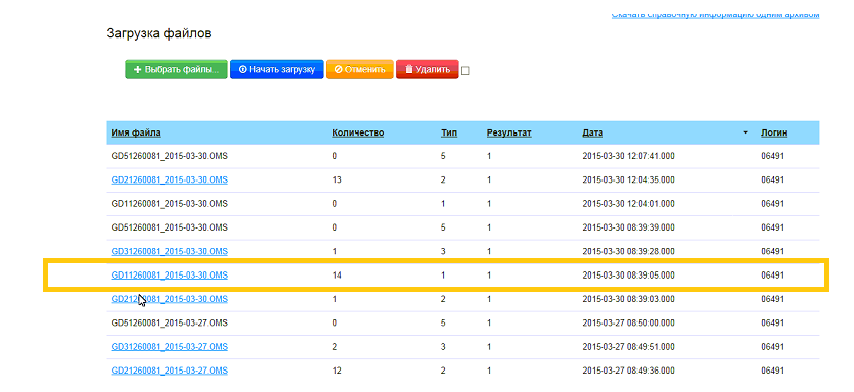Click the date 2015-03-30 12:04:01.000
This screenshot has height=392, width=854.
tap(629, 204)
